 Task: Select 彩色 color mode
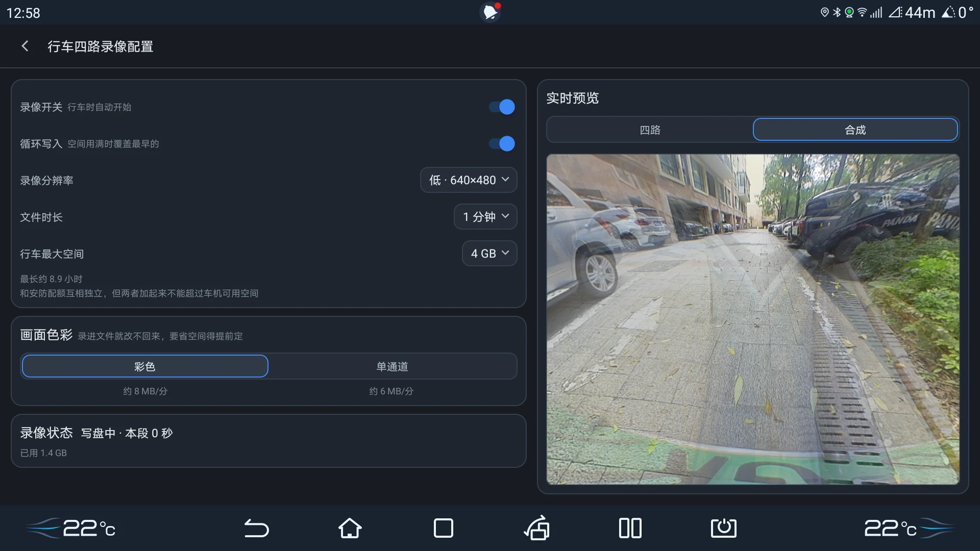(x=145, y=366)
